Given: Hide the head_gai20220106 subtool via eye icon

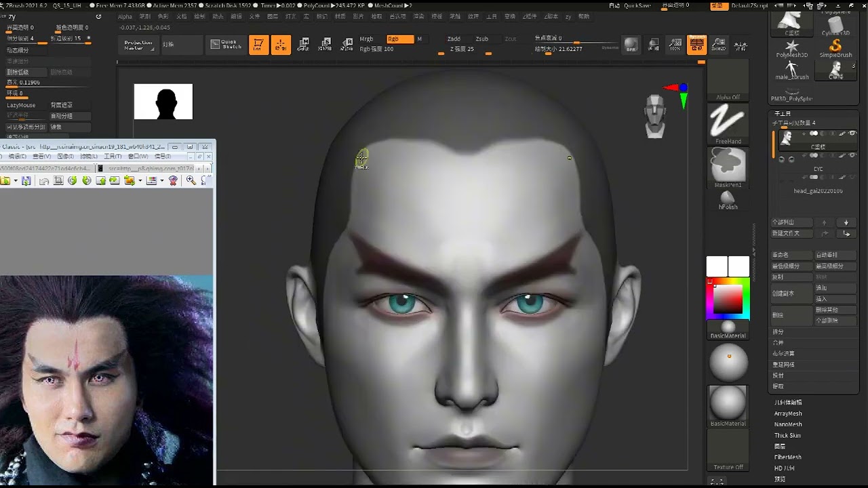Looking at the screenshot, I should point(852,178).
